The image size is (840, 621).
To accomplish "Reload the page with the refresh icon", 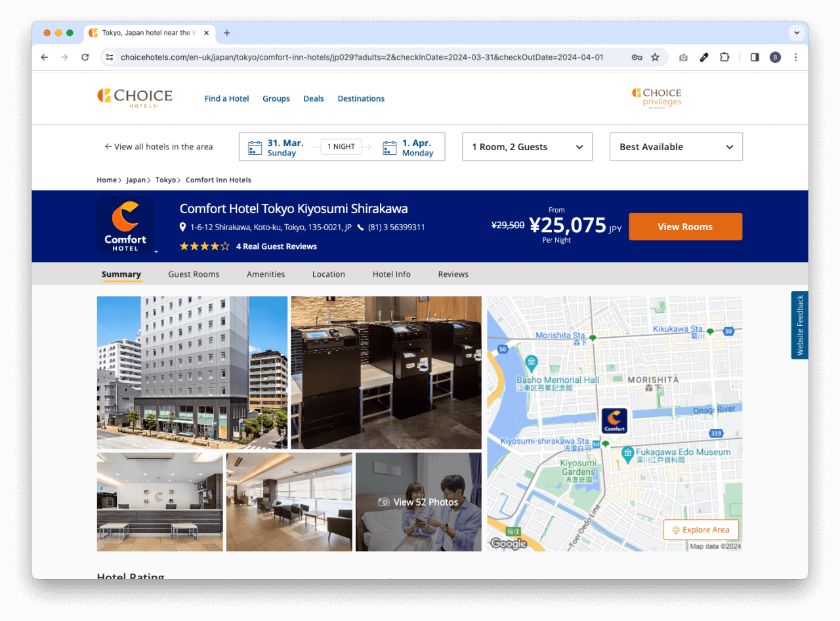I will tap(85, 57).
